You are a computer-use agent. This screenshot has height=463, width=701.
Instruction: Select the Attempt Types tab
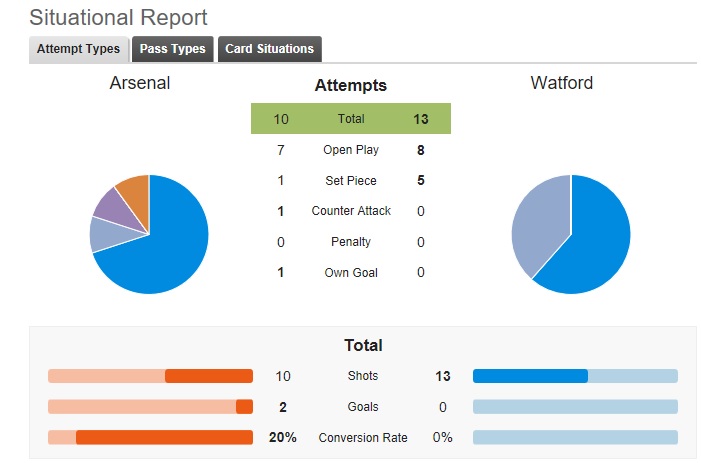(x=79, y=49)
